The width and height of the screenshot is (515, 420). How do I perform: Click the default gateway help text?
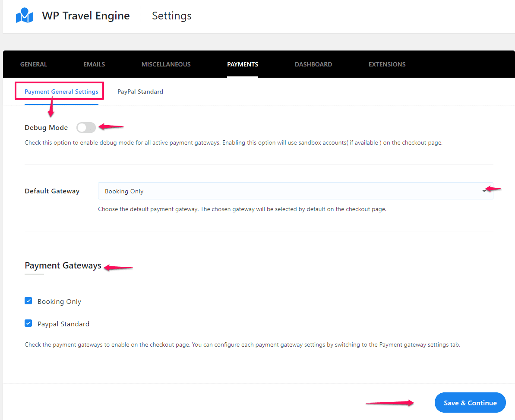click(242, 209)
